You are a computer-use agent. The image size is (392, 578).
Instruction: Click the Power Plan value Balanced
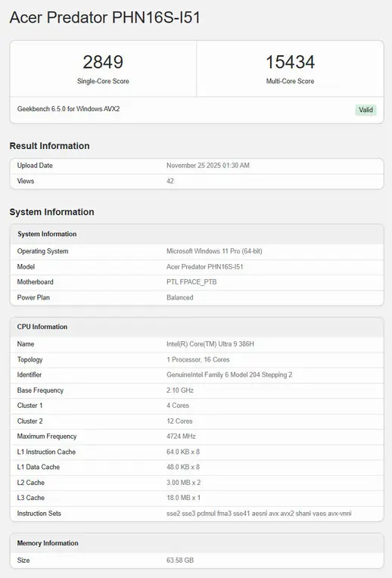[x=179, y=297]
